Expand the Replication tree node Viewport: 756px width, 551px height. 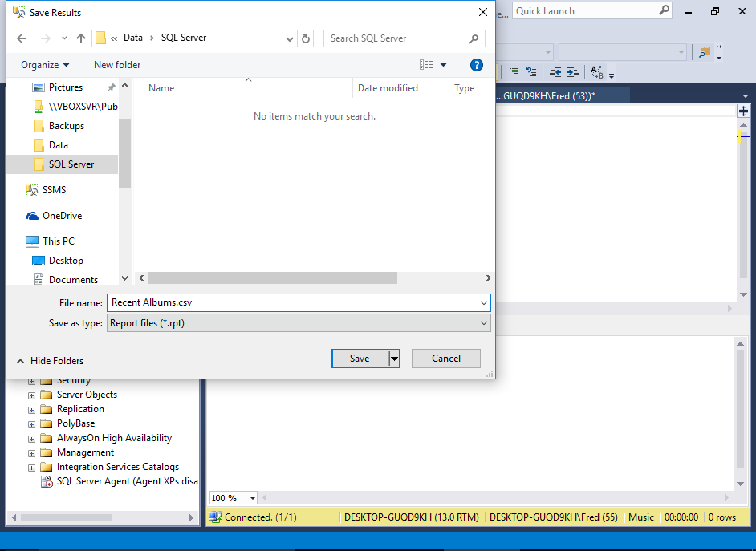(32, 409)
